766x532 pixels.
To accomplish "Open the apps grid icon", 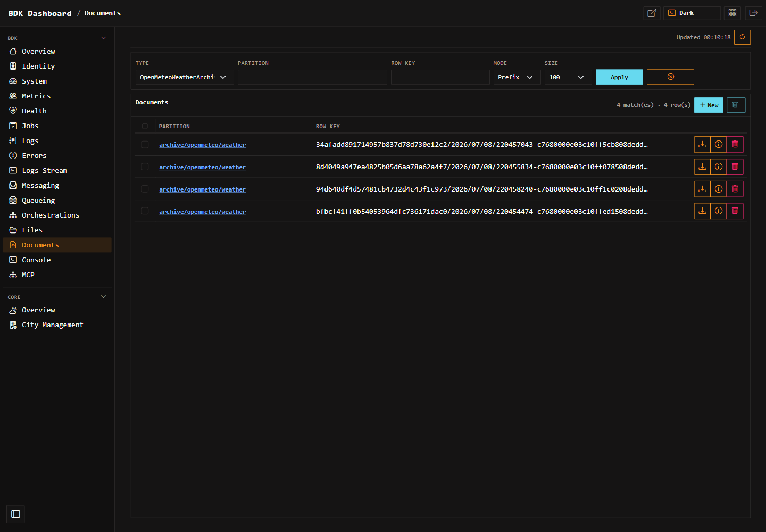I will tap(732, 13).
